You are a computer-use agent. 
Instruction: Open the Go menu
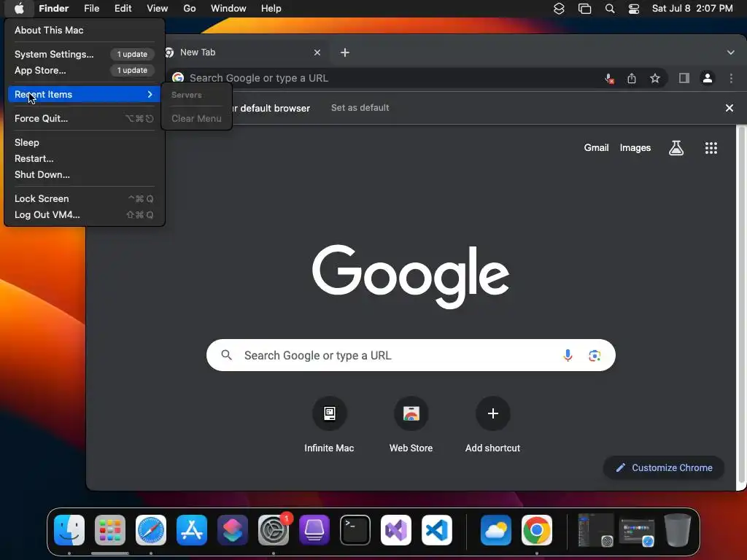[190, 9]
